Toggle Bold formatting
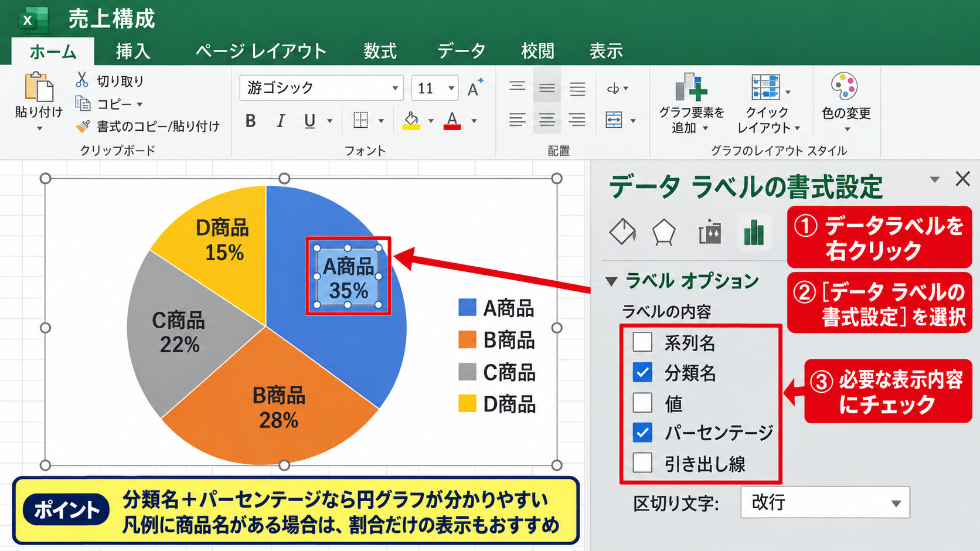 click(x=251, y=121)
